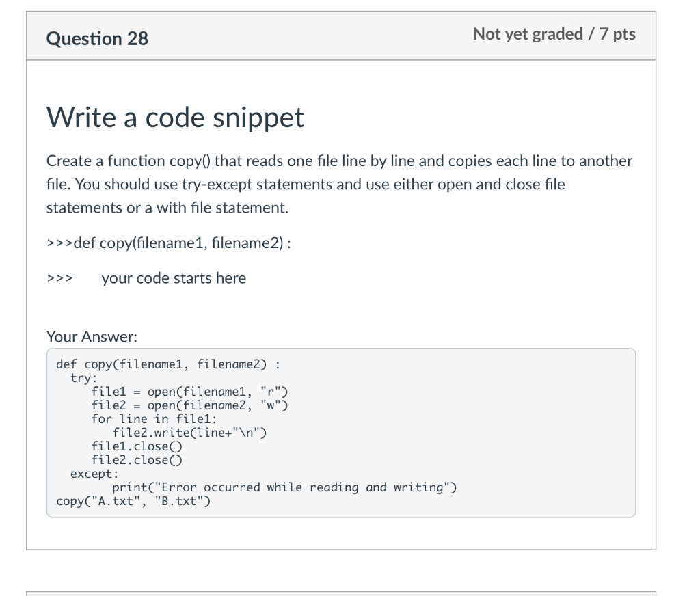Select the for line in file1 statement
The width and height of the screenshot is (700, 596).
[154, 419]
